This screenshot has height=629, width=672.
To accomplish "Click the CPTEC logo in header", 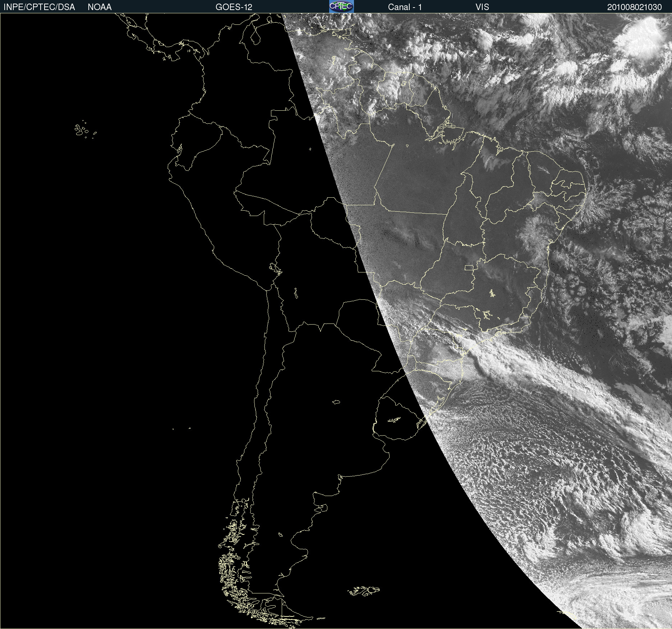I will click(341, 6).
